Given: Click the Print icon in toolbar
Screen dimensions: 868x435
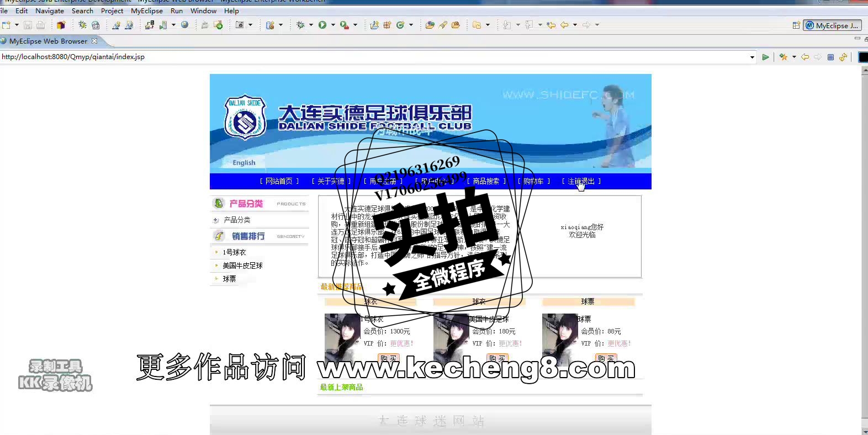Looking at the screenshot, I should point(40,25).
